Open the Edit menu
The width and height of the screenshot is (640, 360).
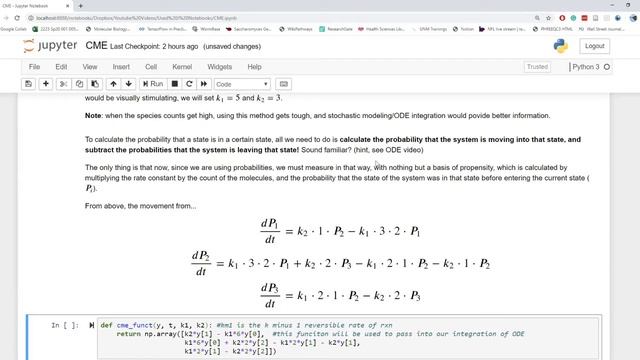click(61, 67)
